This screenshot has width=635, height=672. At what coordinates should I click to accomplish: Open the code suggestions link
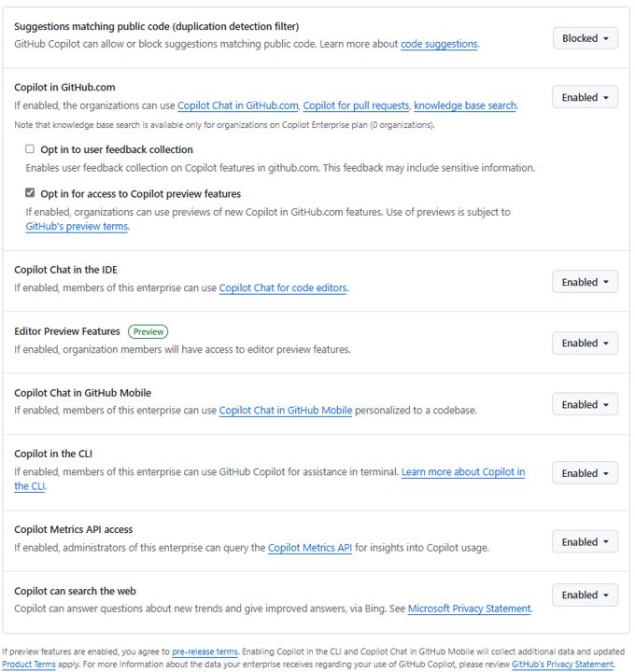439,44
